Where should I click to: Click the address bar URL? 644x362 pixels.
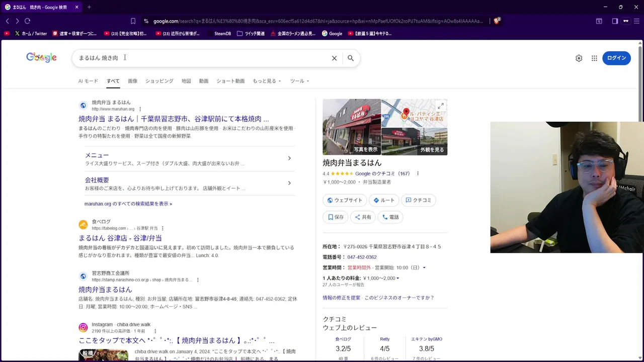(x=318, y=21)
